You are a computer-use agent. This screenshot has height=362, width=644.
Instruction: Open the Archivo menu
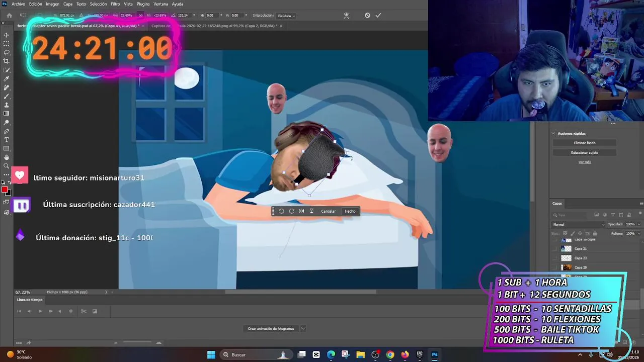(18, 4)
